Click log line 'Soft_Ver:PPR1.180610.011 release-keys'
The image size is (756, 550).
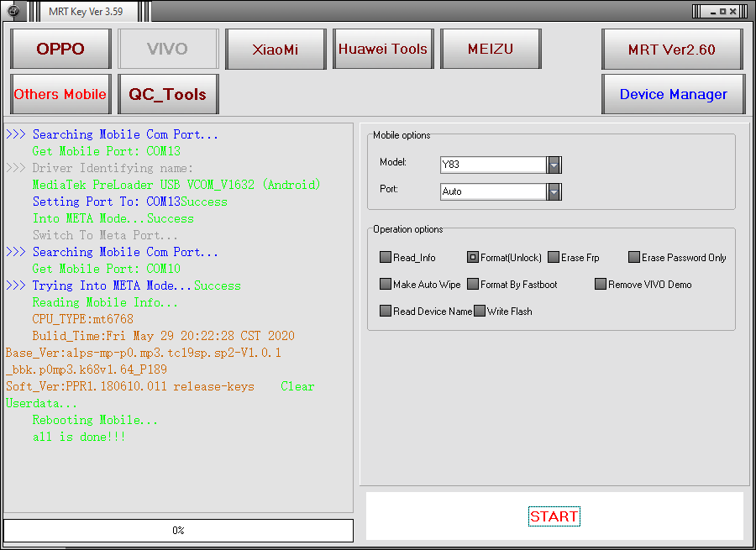click(130, 386)
